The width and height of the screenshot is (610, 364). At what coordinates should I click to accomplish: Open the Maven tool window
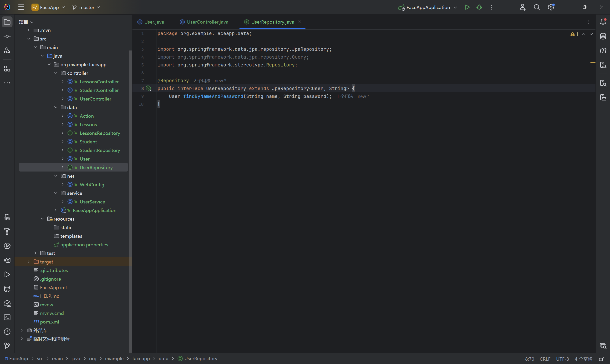(x=603, y=51)
